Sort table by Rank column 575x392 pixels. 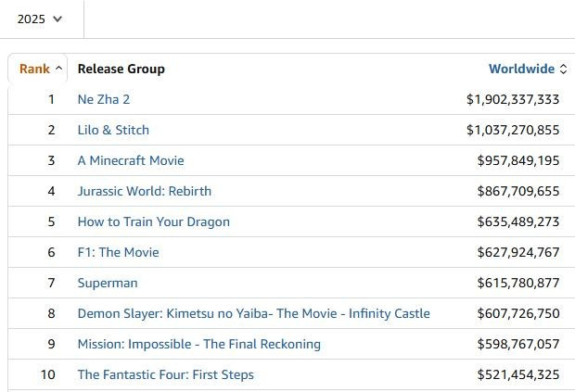tap(41, 69)
